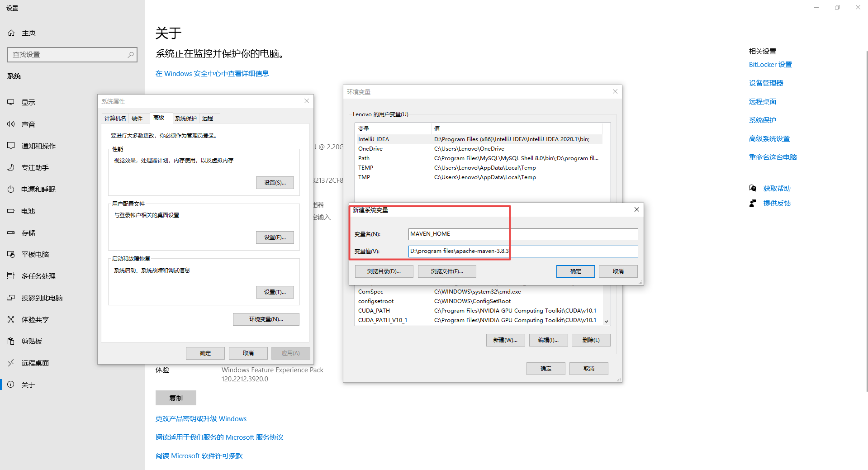Switch to 计算机名 tab in 系统属性
Image resolution: width=868 pixels, height=470 pixels.
click(115, 118)
